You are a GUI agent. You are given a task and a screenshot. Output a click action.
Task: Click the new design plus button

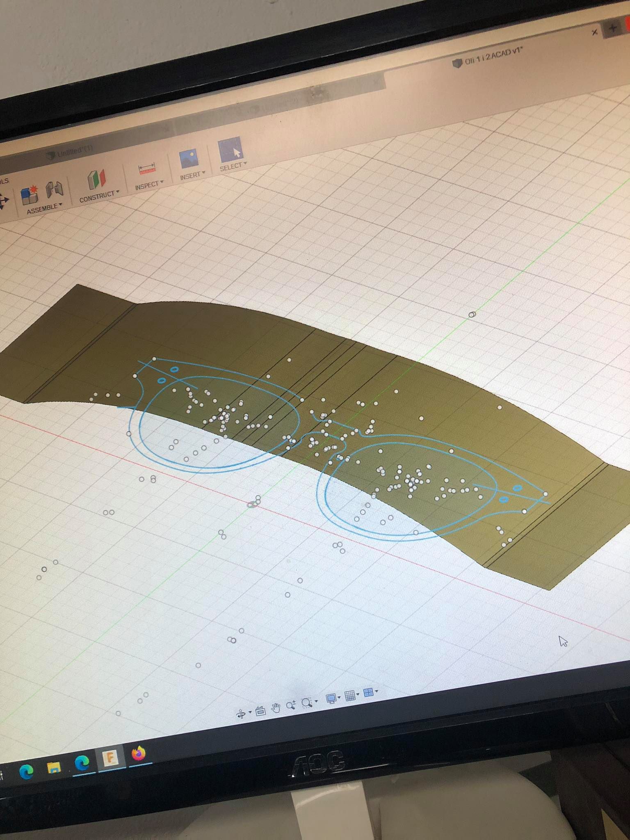pos(612,28)
